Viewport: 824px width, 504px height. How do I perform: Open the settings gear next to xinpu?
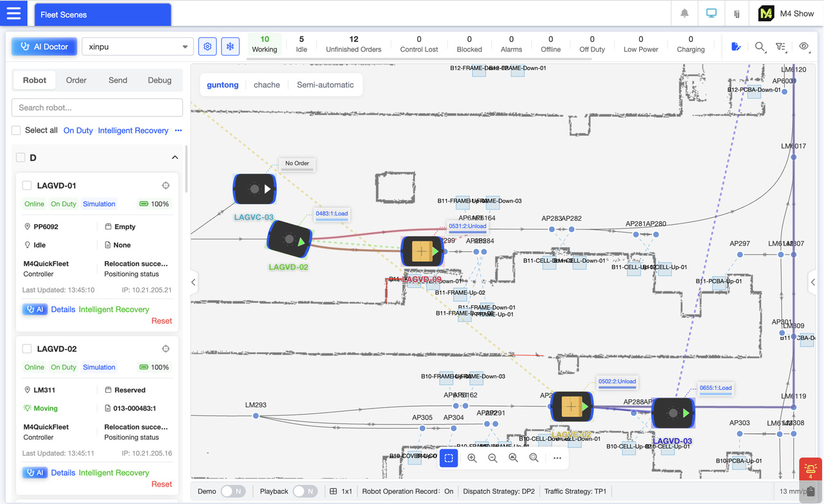[207, 46]
